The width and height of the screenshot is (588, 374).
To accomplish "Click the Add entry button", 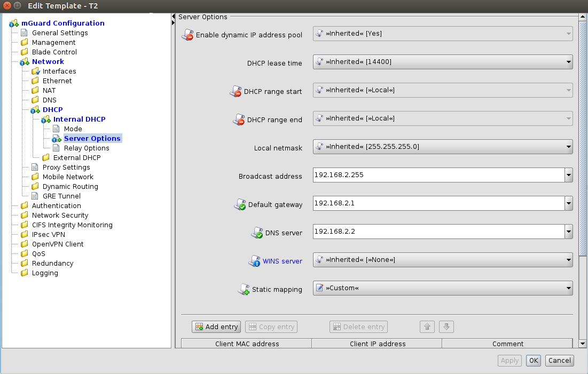I will pyautogui.click(x=216, y=327).
